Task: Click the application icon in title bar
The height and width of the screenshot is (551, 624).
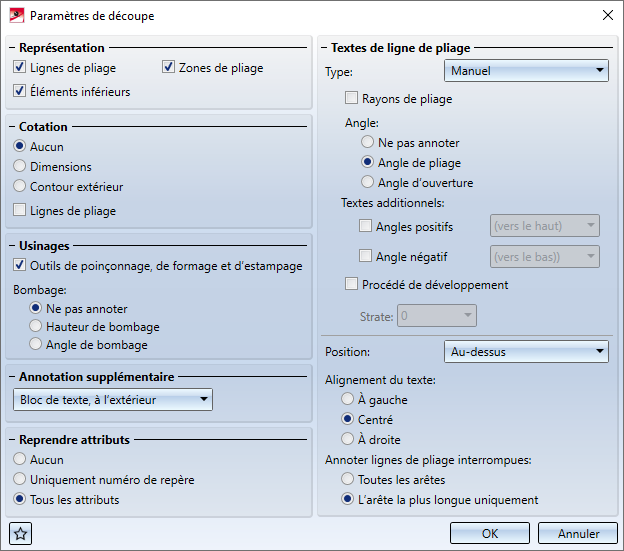Action: (x=15, y=16)
